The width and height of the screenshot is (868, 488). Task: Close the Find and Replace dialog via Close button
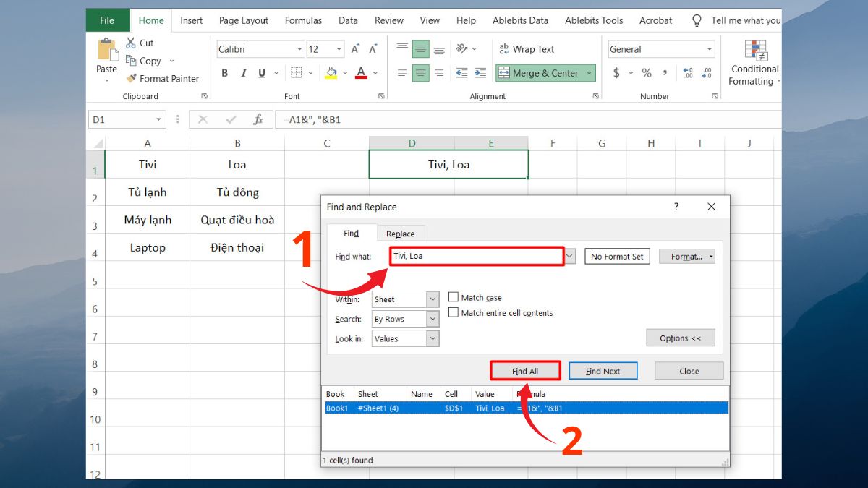[689, 371]
